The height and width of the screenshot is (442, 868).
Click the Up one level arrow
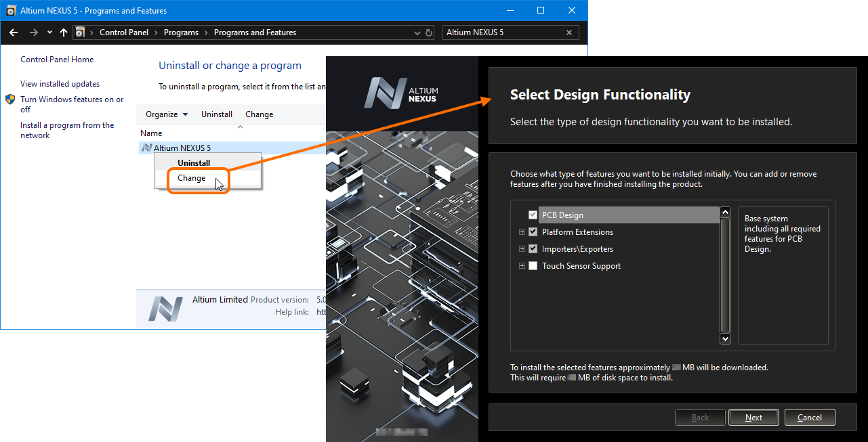point(64,32)
